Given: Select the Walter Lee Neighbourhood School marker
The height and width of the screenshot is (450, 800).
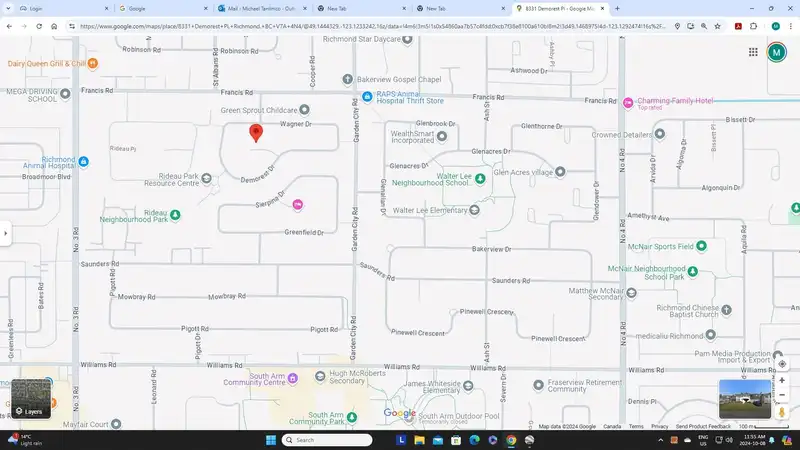Looking at the screenshot, I should [480, 179].
